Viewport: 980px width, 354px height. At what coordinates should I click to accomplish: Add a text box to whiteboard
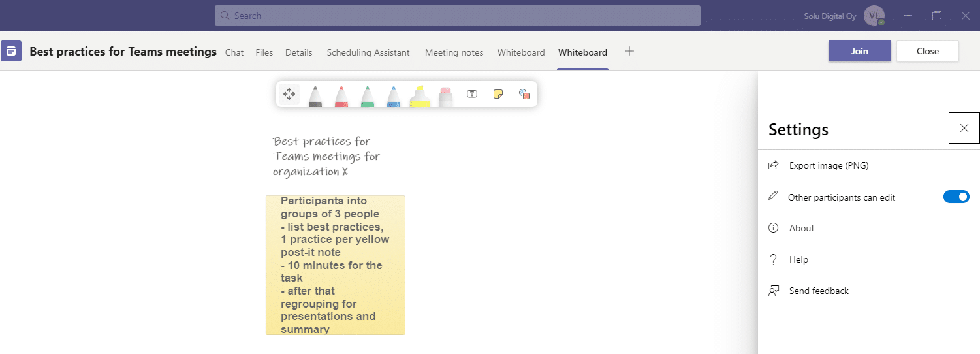472,94
